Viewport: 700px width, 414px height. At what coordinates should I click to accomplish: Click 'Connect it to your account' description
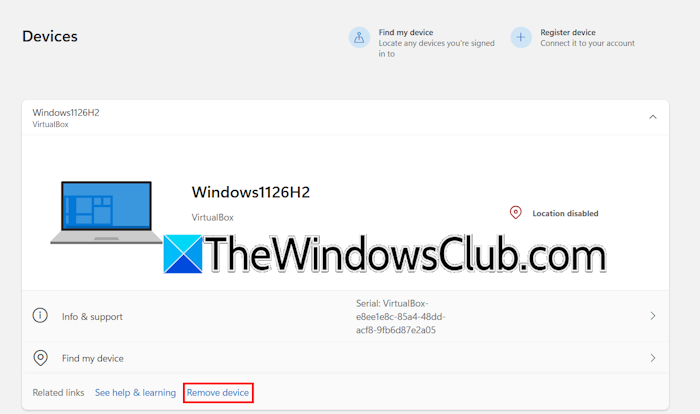587,43
